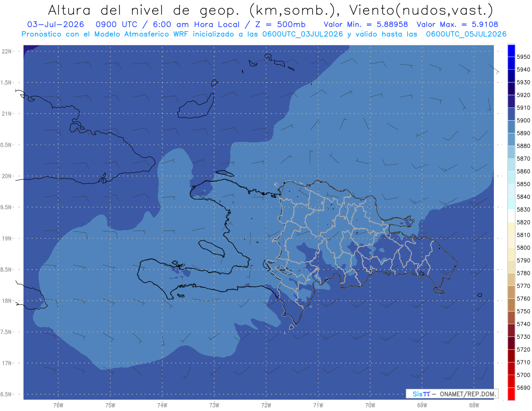The image size is (532, 411).
Task: Click the '5950' legend value
Action: 523,57
